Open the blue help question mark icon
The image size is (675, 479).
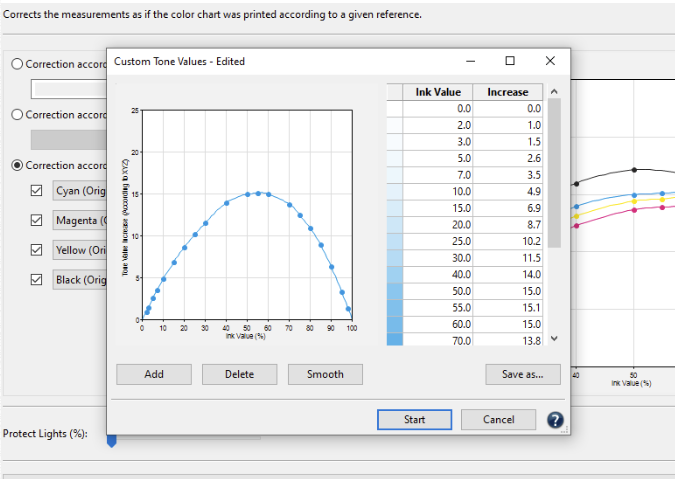coord(555,420)
